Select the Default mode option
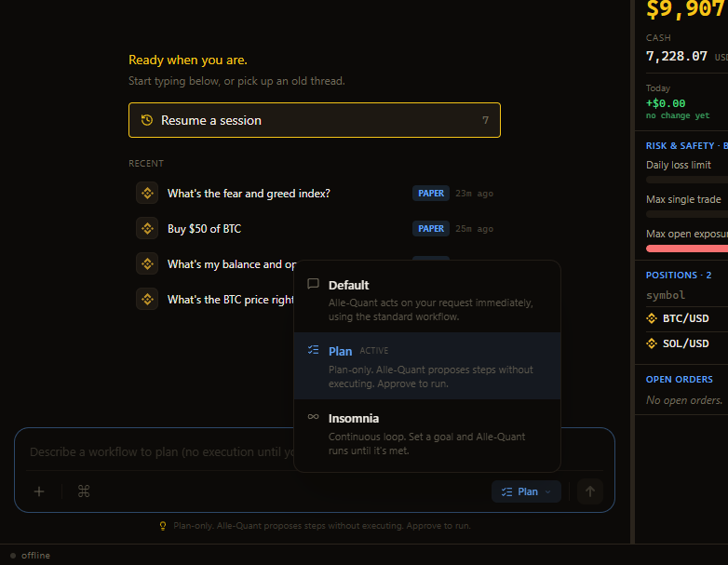 [x=427, y=300]
